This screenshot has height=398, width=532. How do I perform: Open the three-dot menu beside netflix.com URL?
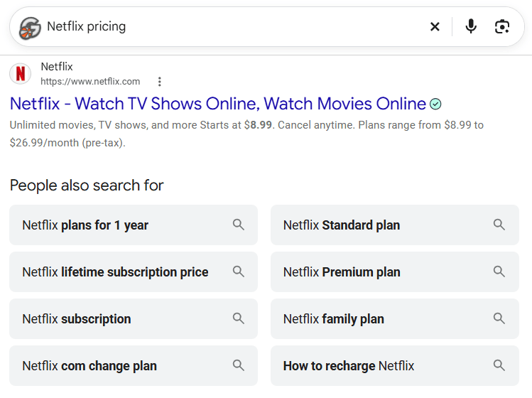click(160, 82)
